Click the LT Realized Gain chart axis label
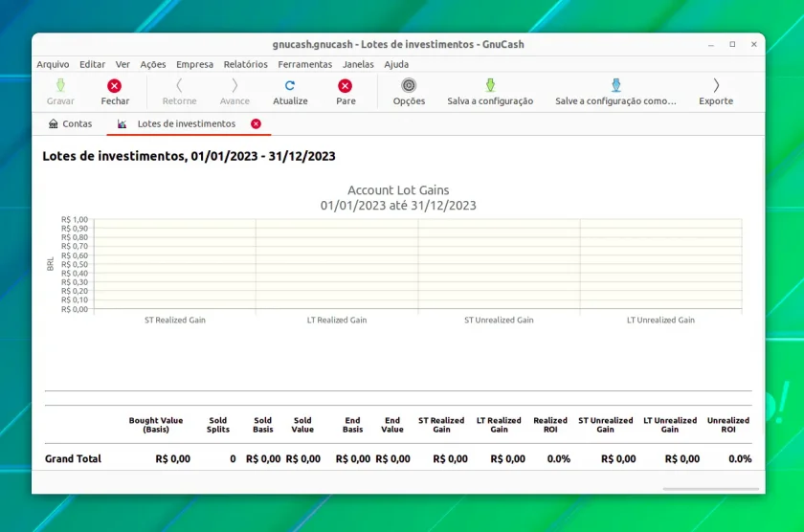The image size is (804, 532). tap(337, 320)
